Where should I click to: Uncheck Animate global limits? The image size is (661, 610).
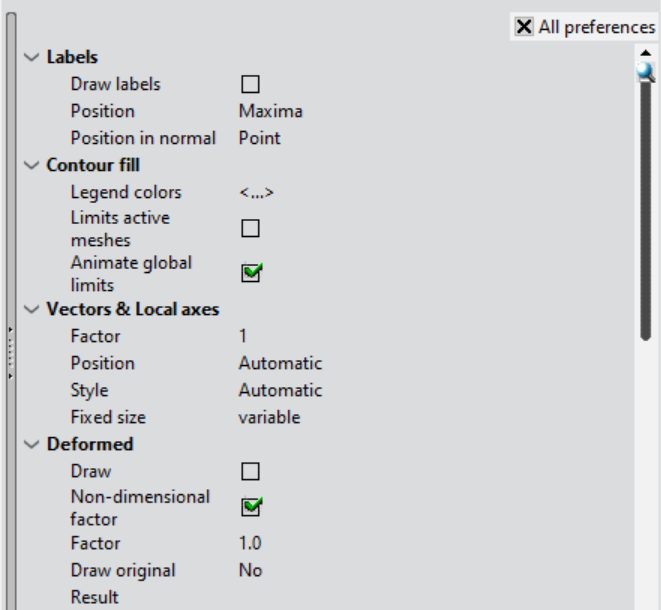[x=251, y=272]
